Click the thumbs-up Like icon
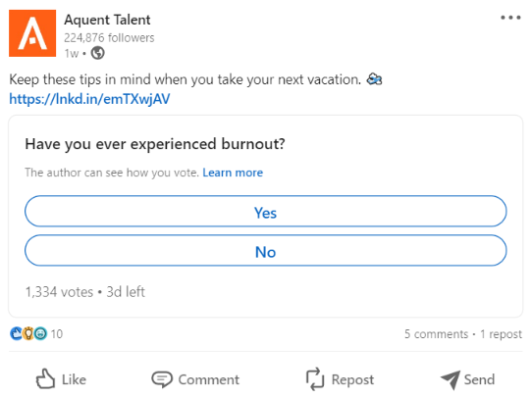This screenshot has height=399, width=532. pyautogui.click(x=45, y=378)
